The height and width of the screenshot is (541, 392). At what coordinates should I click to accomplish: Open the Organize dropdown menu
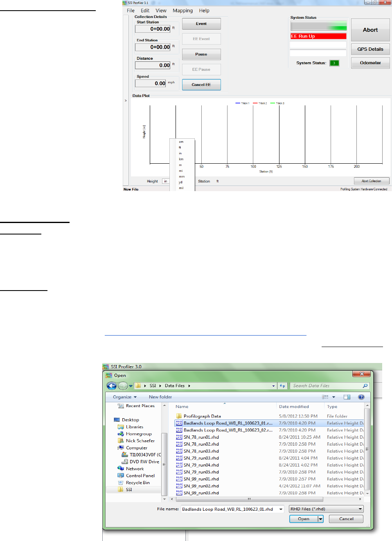125,397
